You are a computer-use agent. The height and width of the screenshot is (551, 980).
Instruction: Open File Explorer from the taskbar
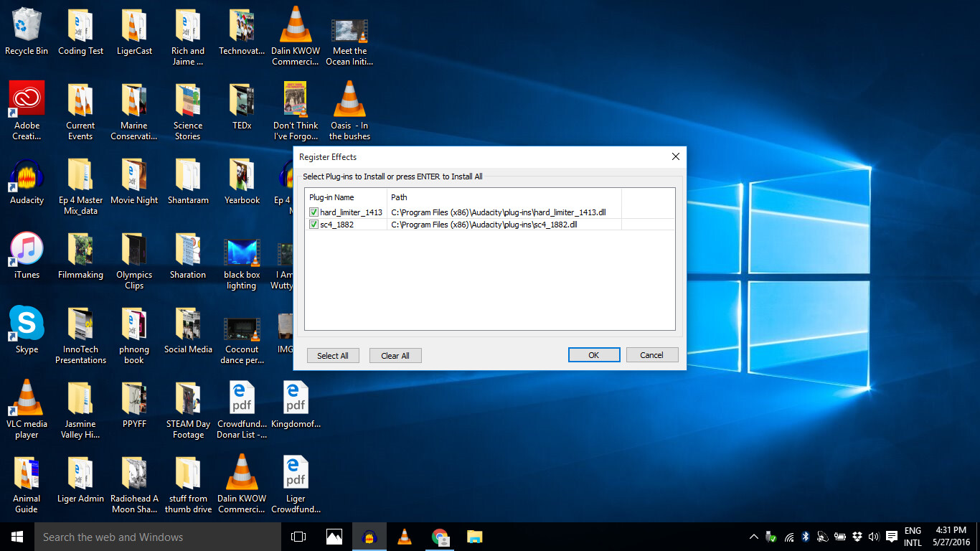[475, 536]
